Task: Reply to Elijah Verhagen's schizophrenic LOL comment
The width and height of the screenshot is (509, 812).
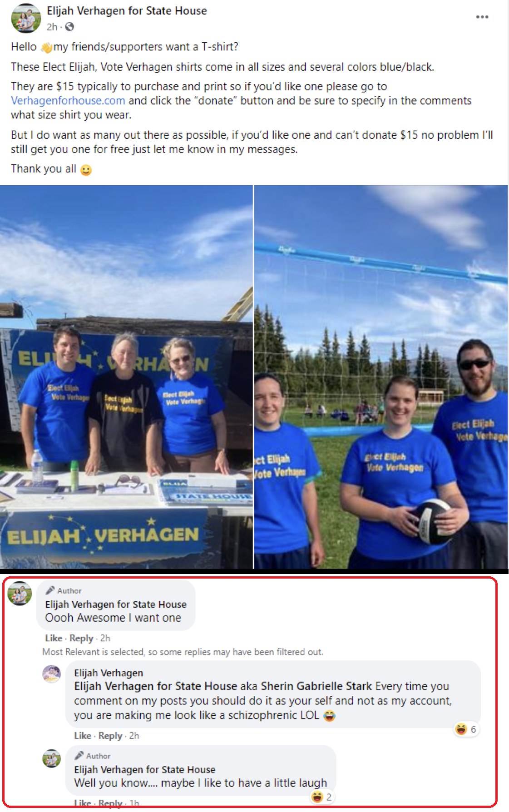Action: click(110, 736)
